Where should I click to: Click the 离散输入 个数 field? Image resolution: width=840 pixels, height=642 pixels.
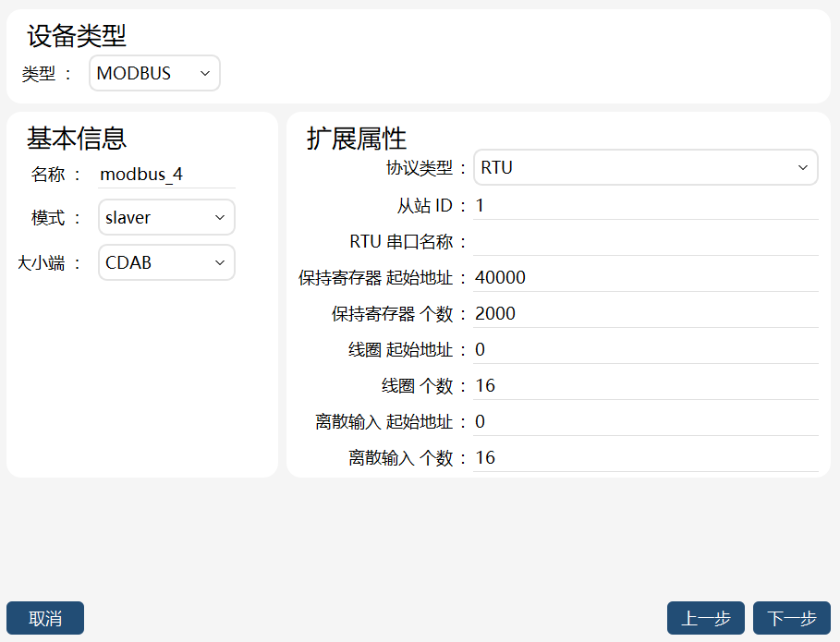646,458
